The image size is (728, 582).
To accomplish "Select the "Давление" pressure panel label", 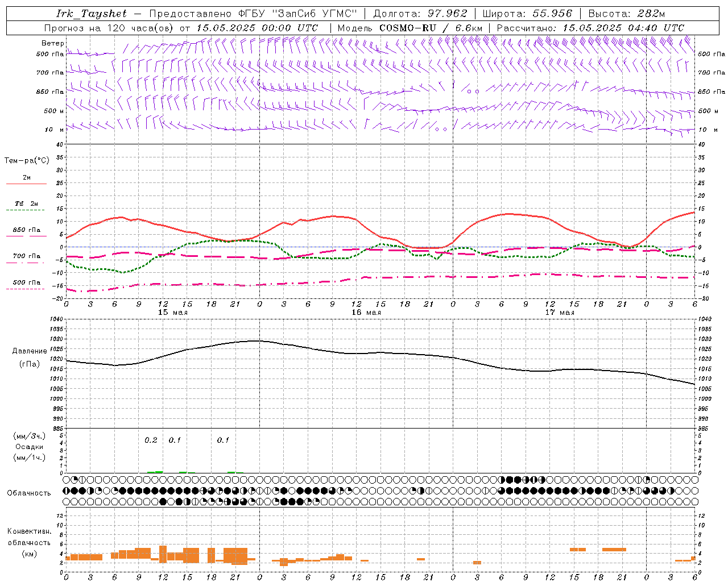I will point(30,351).
